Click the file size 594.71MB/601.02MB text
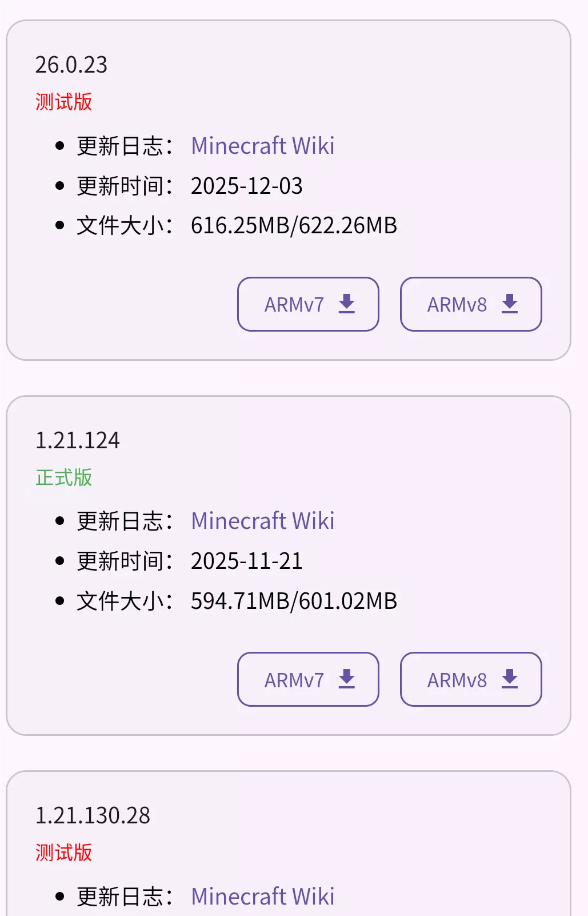Viewport: 588px width, 916px height. pyautogui.click(x=294, y=601)
